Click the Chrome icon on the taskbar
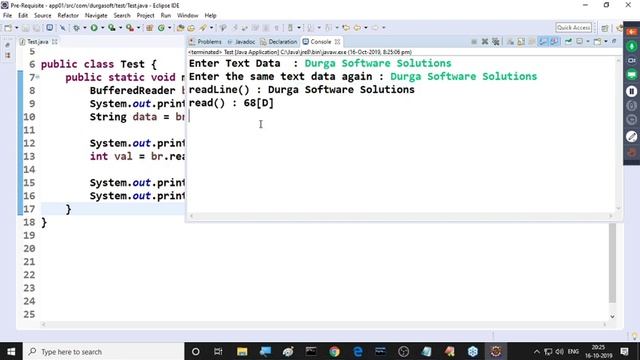Screen dimensions: 640x360 tap(334, 351)
